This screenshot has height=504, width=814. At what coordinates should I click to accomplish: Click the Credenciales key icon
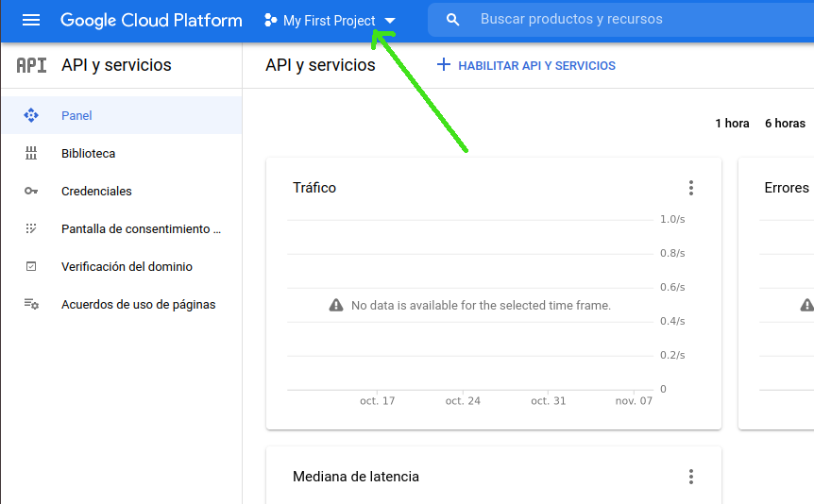tap(31, 191)
